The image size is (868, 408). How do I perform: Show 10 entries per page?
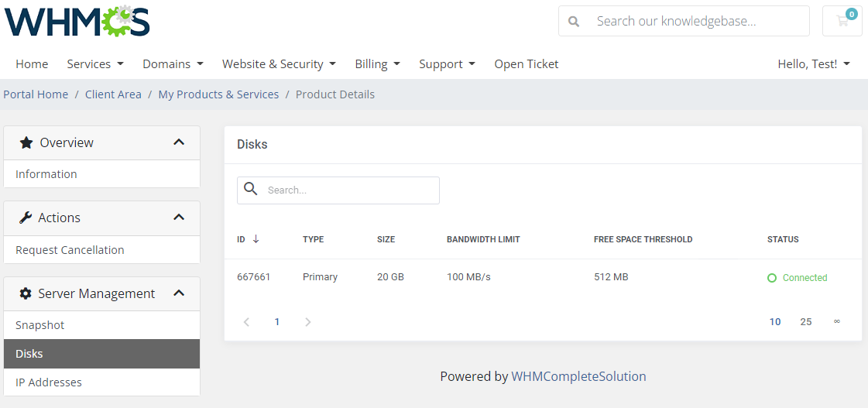coord(775,321)
